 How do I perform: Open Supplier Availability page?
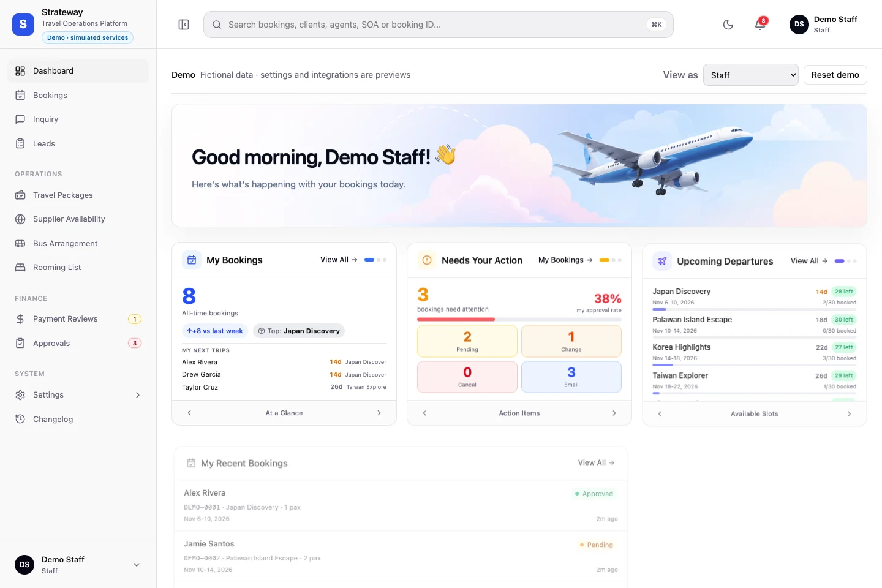[x=78, y=219]
